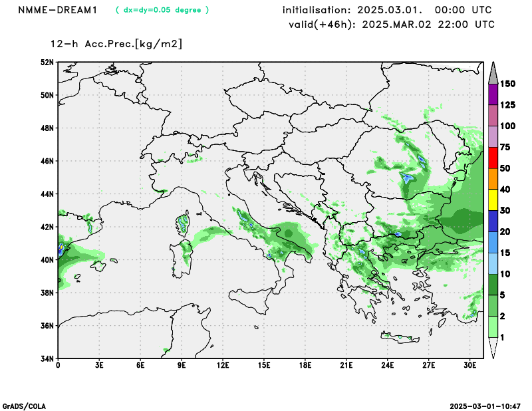Click the yellow legend swatch between 30 and 40
This screenshot has width=532, height=411.
493,200
